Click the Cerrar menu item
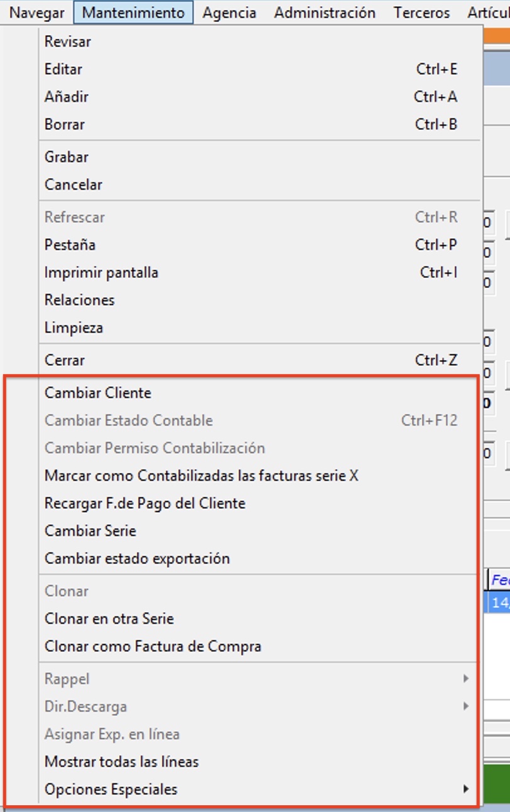The height and width of the screenshot is (812, 510). (65, 361)
